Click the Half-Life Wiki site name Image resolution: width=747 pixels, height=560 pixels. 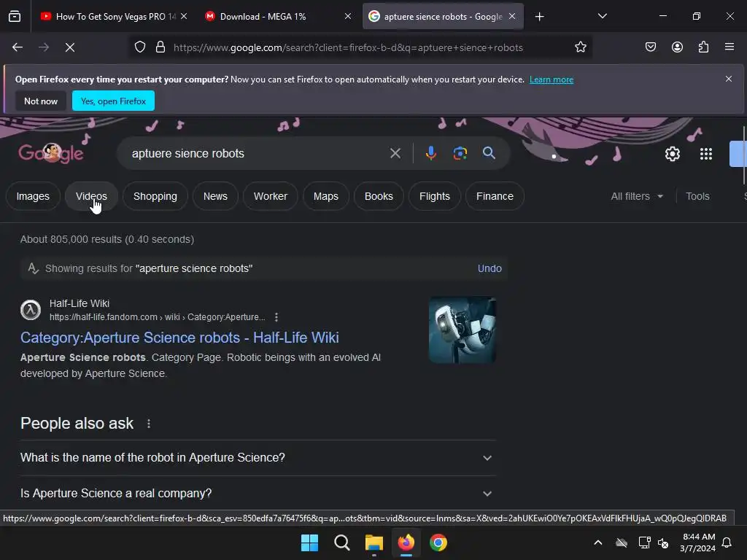tap(80, 303)
